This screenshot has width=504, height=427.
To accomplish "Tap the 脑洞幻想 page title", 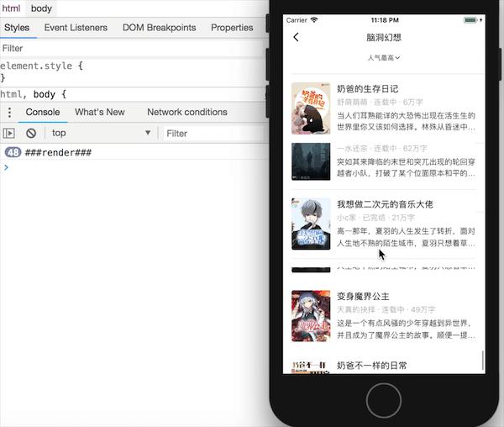I will point(384,38).
